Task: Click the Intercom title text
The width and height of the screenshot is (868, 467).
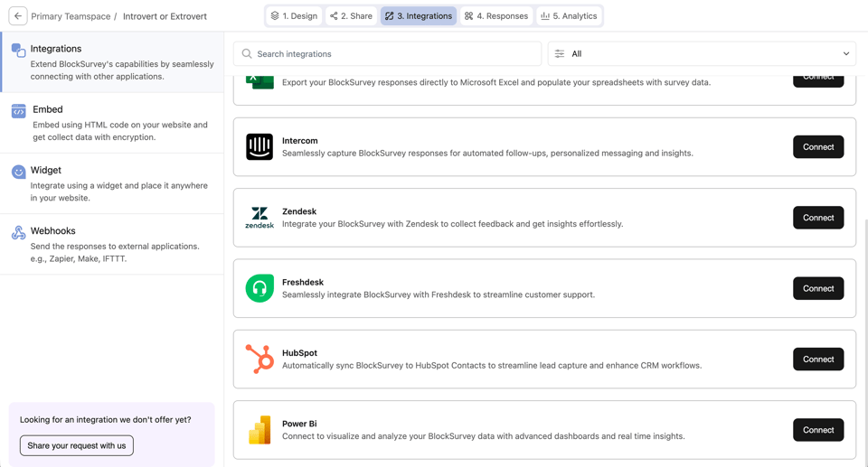Action: 300,141
